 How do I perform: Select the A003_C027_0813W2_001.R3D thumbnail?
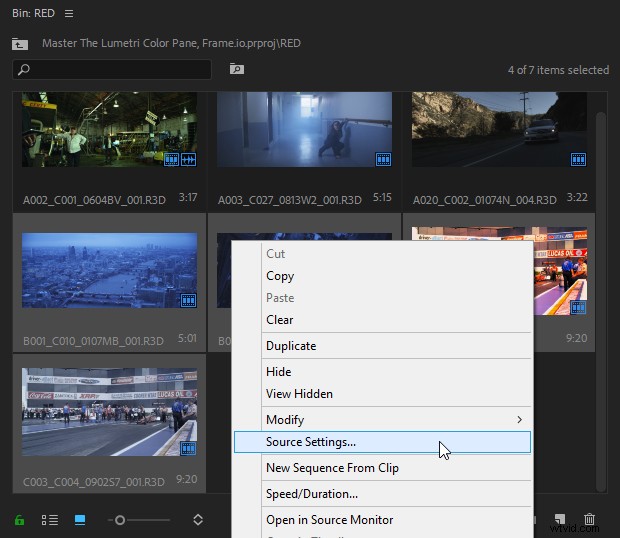coord(304,129)
